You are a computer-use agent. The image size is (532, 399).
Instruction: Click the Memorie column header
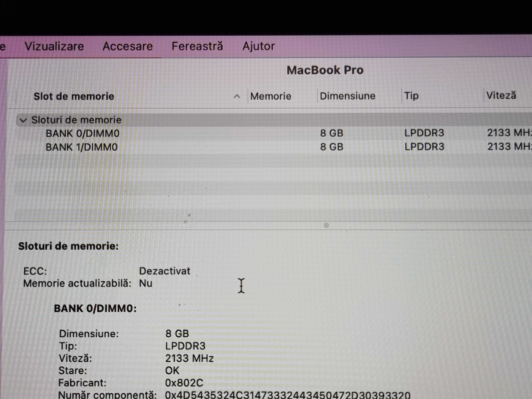click(271, 96)
